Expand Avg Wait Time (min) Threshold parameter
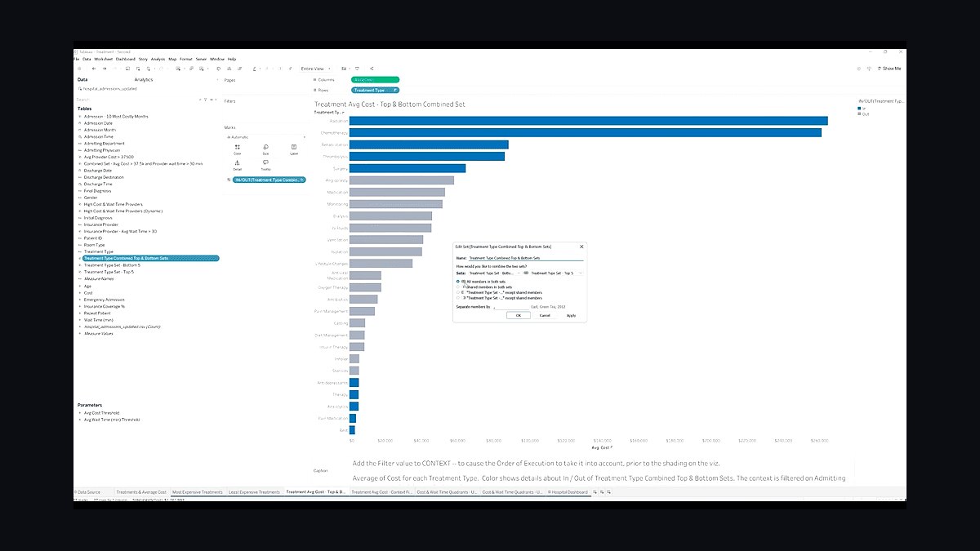This screenshot has height=551, width=980. point(80,420)
